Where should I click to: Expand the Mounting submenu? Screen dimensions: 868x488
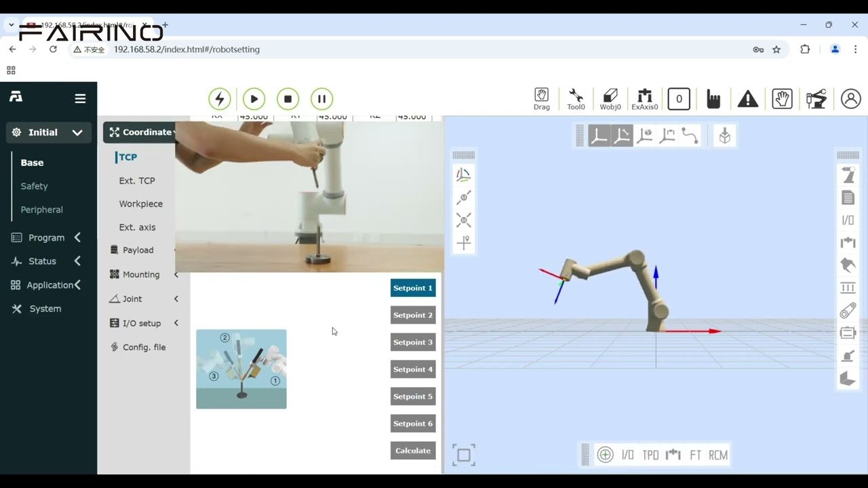[144, 274]
